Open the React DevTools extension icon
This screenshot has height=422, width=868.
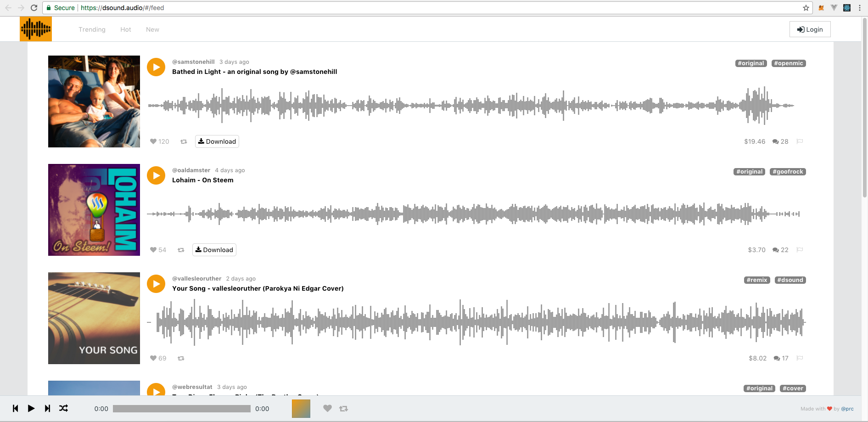[x=847, y=8]
